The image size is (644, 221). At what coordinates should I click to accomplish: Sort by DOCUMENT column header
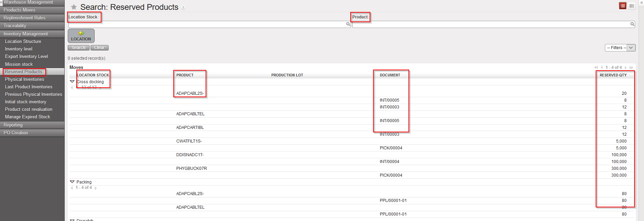390,75
